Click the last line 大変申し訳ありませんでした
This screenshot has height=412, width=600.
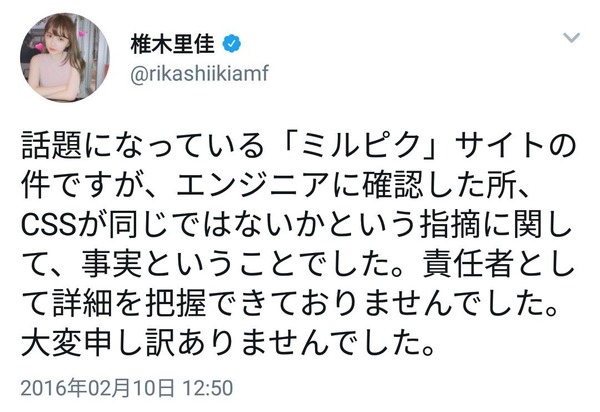[228, 341]
